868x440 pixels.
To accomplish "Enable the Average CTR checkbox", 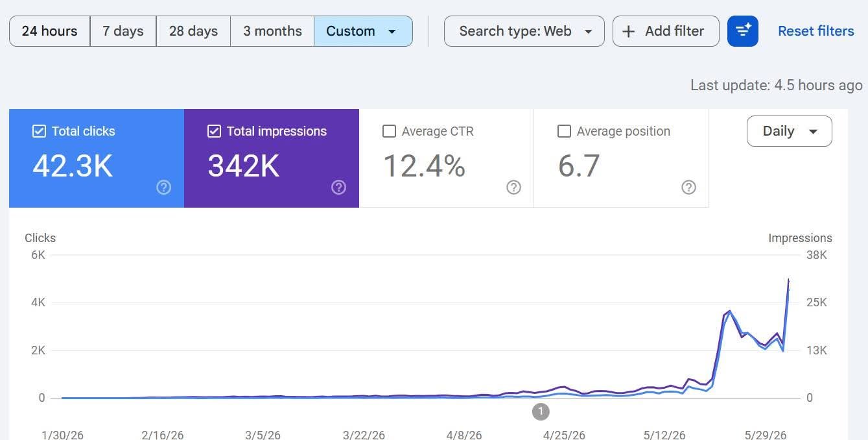I will (x=389, y=131).
